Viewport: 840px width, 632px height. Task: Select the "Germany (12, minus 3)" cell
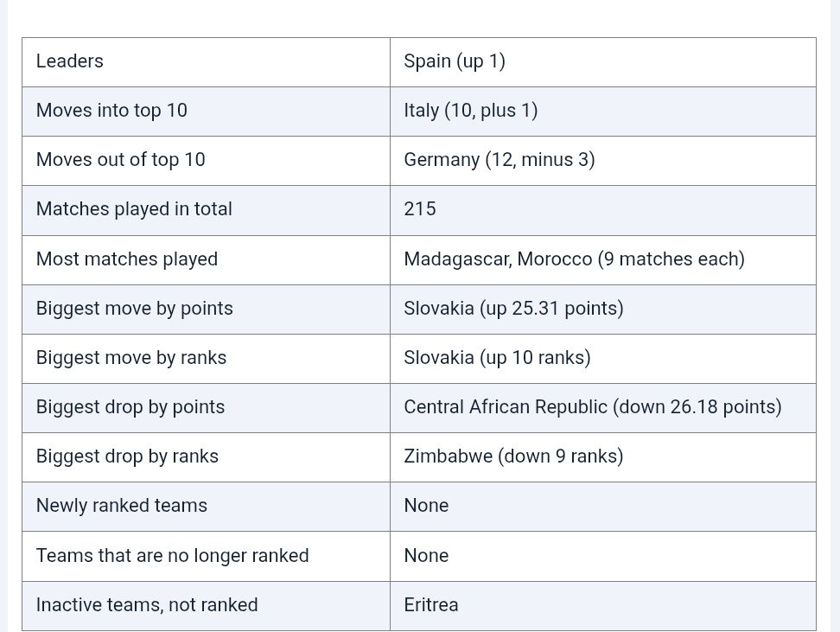500,160
